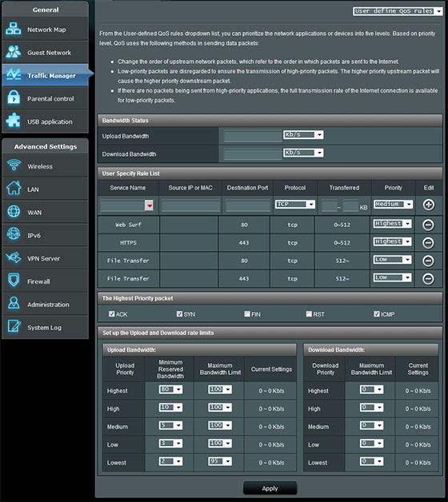This screenshot has width=448, height=502.
Task: Enable the FIN packet checkbox
Action: (247, 313)
